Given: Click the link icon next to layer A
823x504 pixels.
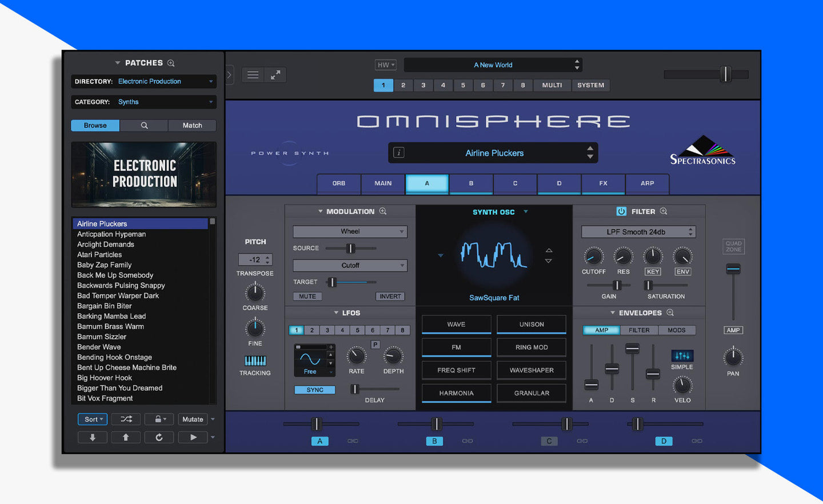Looking at the screenshot, I should click(353, 441).
